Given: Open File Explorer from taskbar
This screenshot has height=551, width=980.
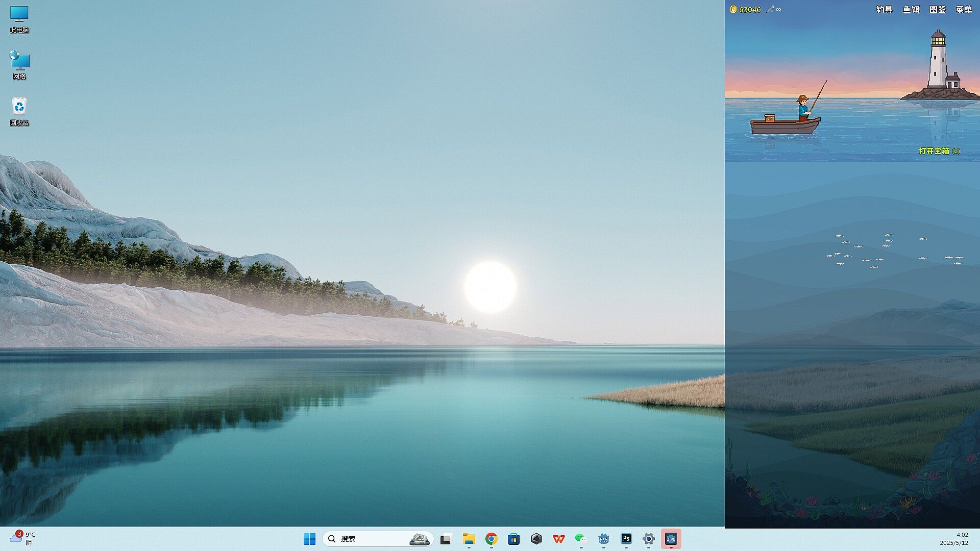Looking at the screenshot, I should pos(469,539).
